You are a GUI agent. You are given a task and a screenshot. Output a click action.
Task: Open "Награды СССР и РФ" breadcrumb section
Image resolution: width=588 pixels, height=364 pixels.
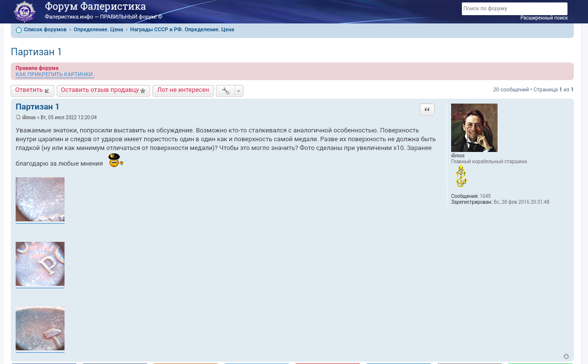(x=182, y=30)
